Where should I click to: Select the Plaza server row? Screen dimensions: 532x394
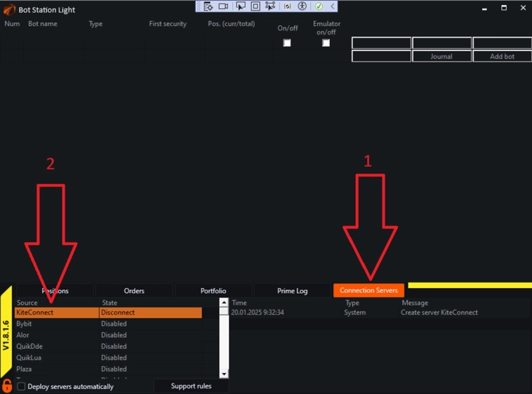tap(108, 369)
